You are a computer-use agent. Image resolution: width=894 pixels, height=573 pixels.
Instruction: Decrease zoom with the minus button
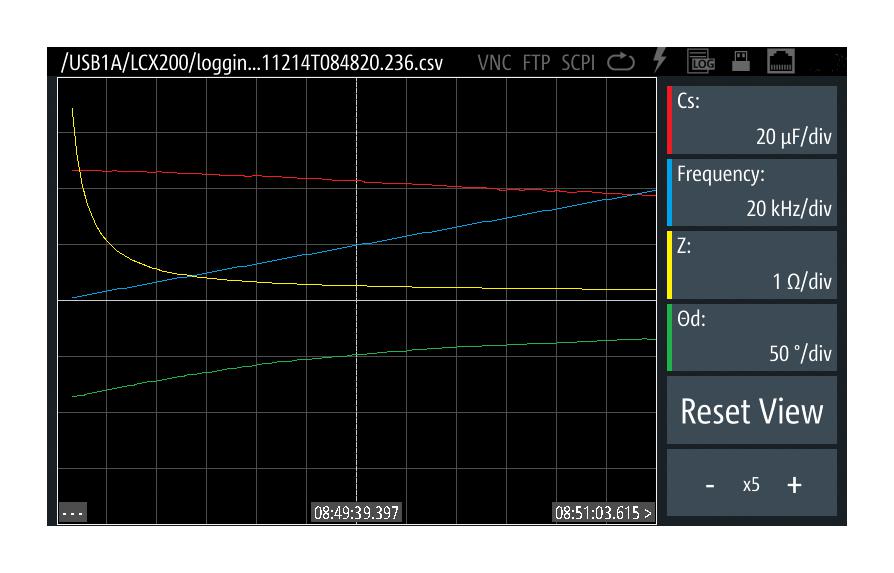tap(710, 485)
